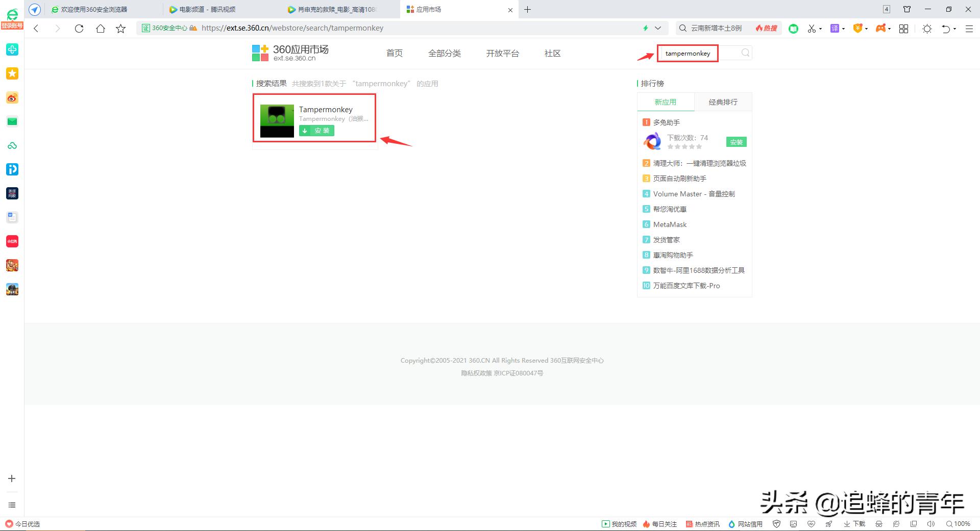Screen dimensions: 980x531
Task: Open the Xiaohongshu red sidebar icon
Action: point(12,241)
